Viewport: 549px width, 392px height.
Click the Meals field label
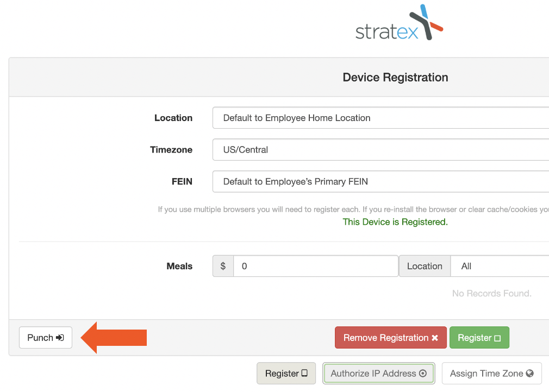179,266
